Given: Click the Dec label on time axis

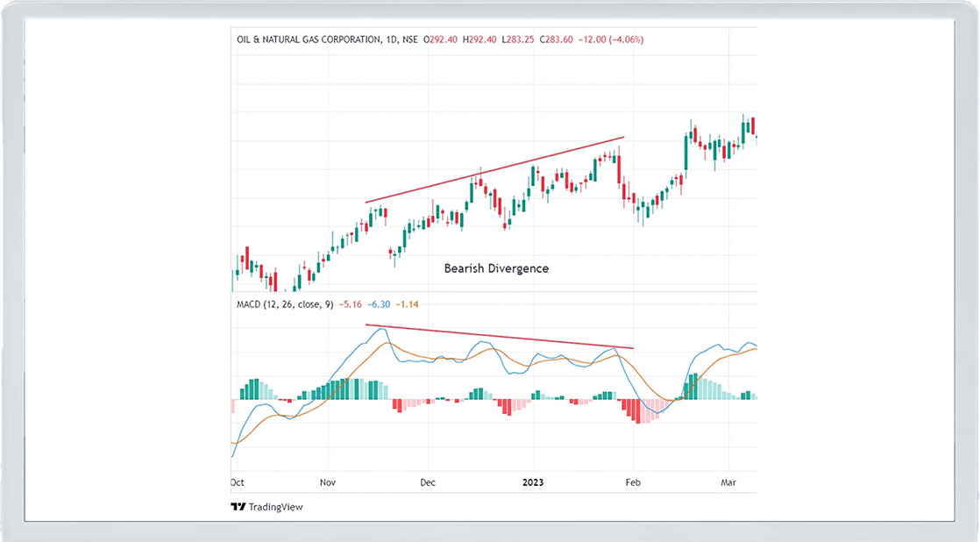Looking at the screenshot, I should [428, 482].
